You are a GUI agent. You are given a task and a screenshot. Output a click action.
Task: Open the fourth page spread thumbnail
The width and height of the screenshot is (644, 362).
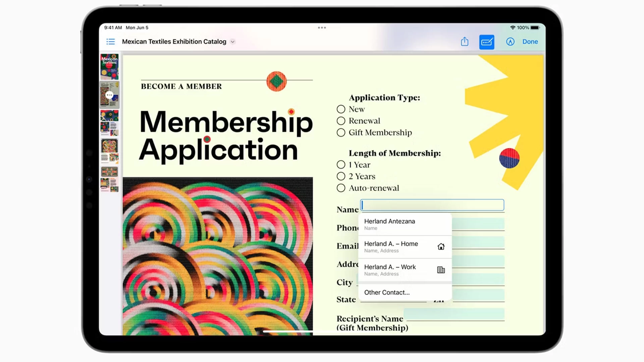(x=109, y=151)
